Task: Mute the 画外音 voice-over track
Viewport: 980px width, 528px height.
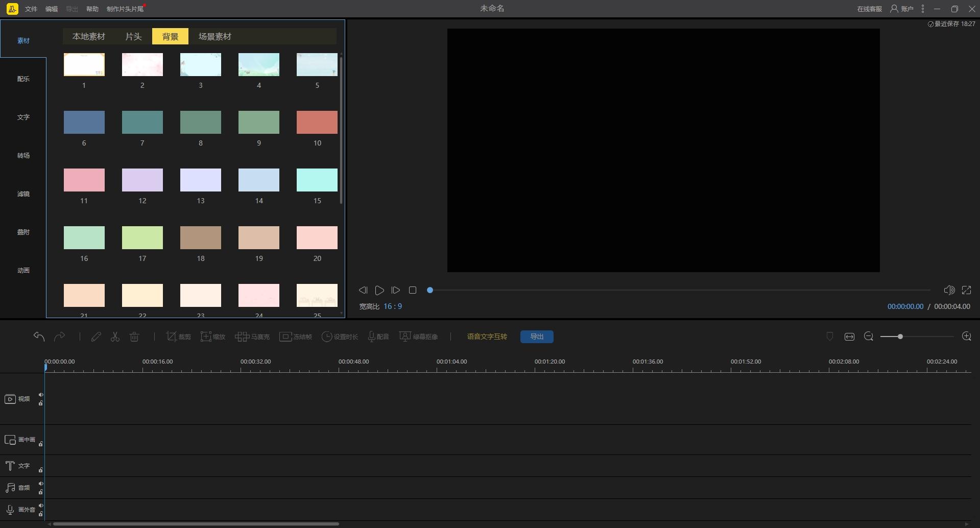Action: pyautogui.click(x=41, y=506)
